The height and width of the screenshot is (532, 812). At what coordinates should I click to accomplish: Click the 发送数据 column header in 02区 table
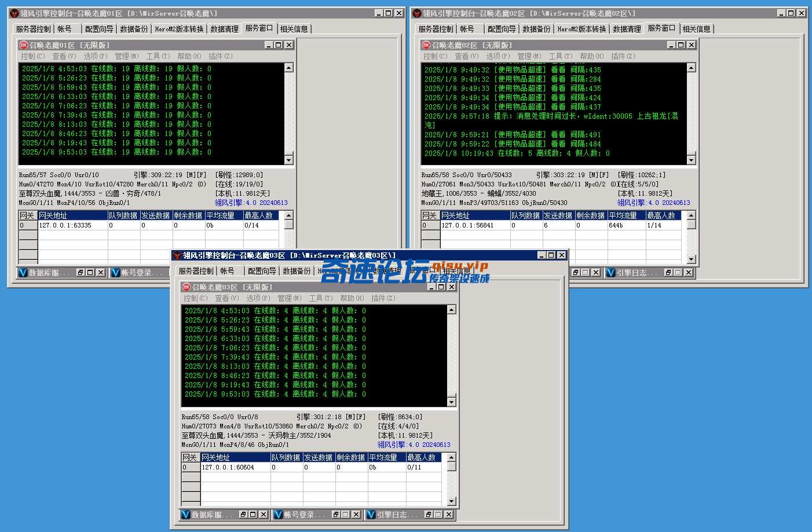click(x=558, y=215)
